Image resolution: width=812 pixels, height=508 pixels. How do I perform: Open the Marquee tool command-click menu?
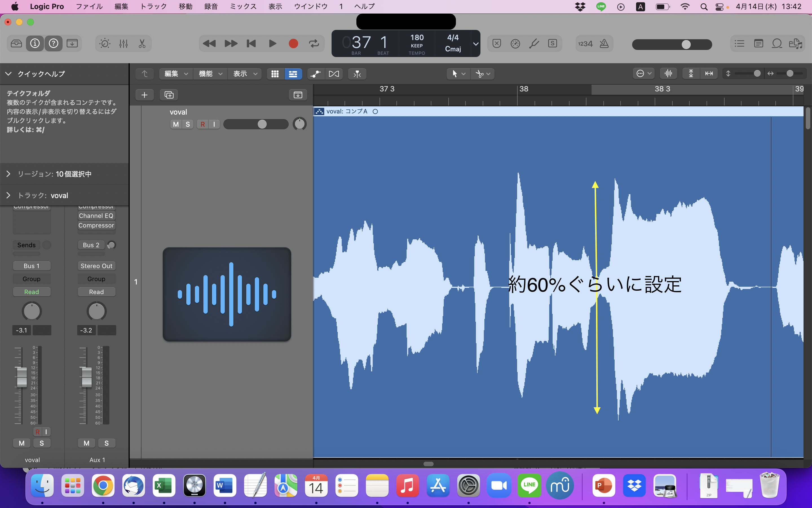point(483,74)
